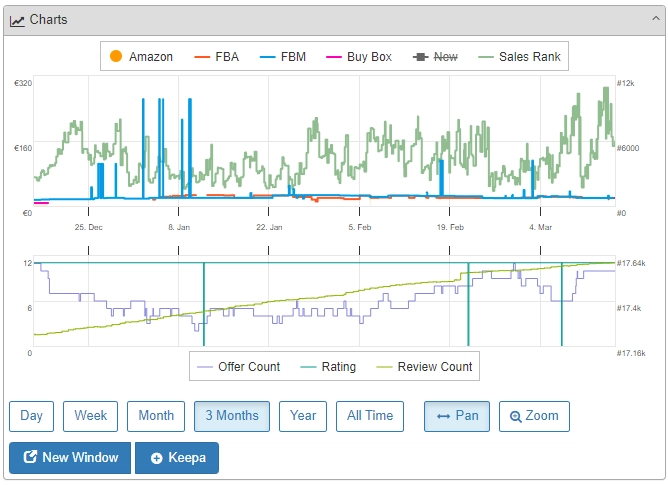Viewport: 668px width, 485px height.
Task: Display All Time history
Action: click(370, 416)
